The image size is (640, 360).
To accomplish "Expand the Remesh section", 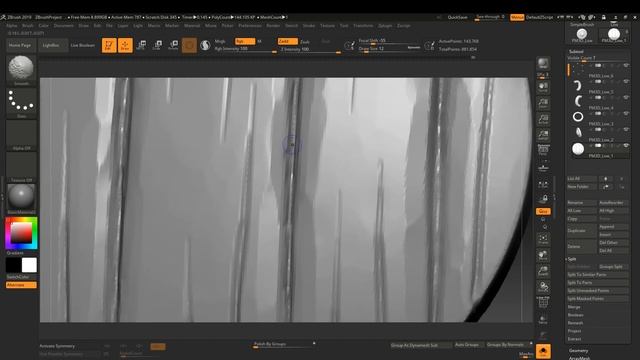I will (x=576, y=323).
